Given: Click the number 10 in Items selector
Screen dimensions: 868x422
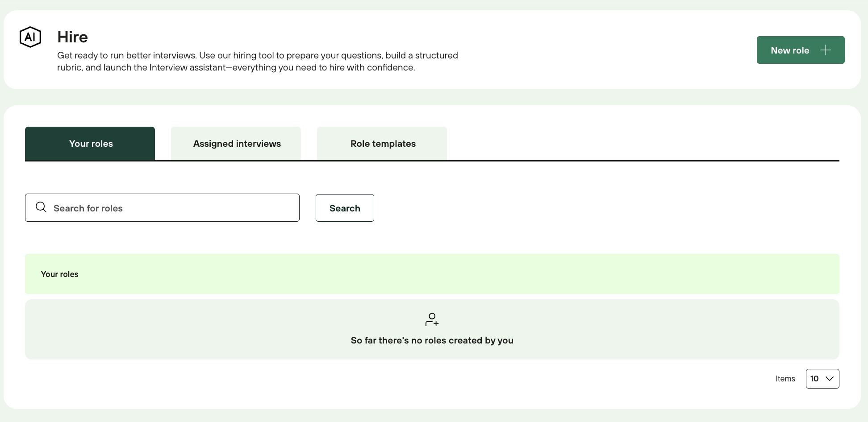Looking at the screenshot, I should click(x=814, y=379).
